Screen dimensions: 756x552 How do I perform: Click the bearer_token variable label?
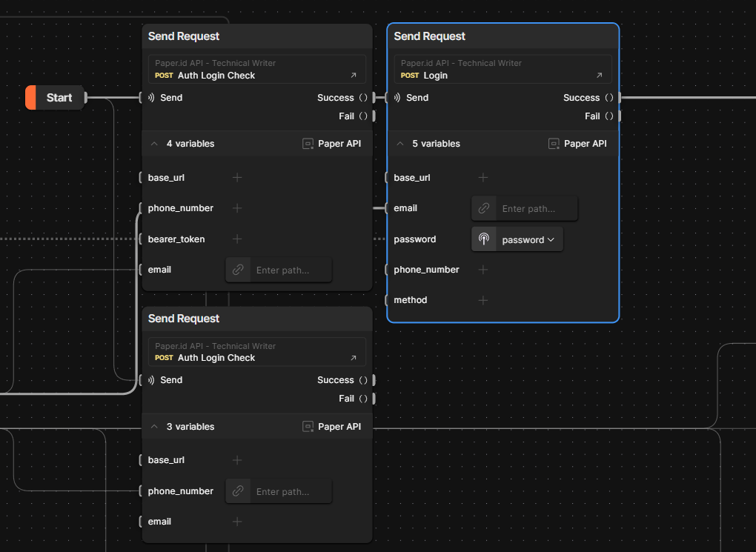tap(176, 239)
